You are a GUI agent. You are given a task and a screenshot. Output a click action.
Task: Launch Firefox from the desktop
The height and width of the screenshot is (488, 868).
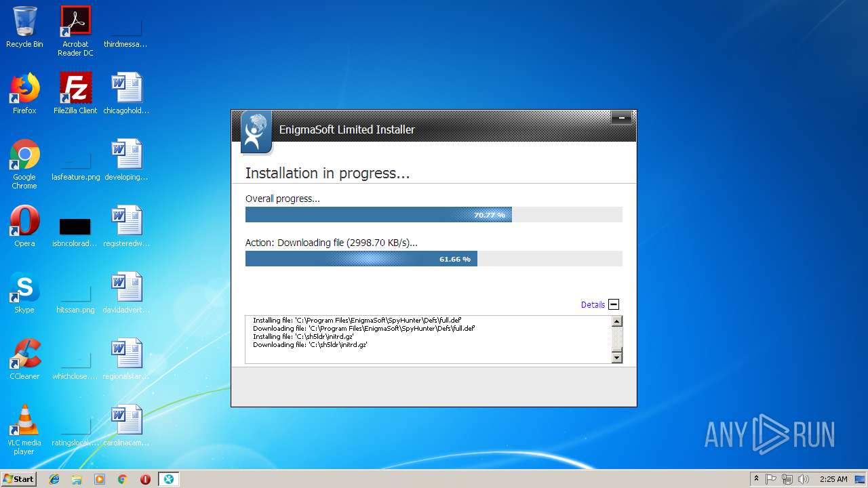24,94
